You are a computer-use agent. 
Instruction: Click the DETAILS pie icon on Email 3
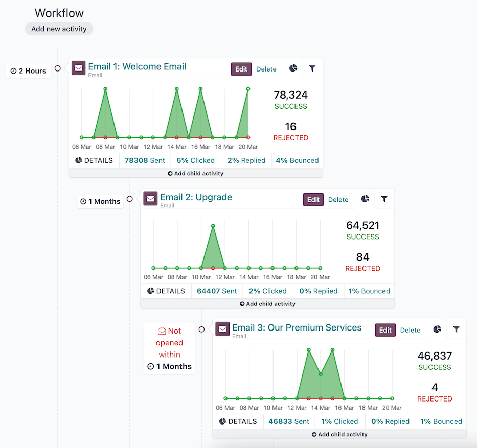[223, 421]
